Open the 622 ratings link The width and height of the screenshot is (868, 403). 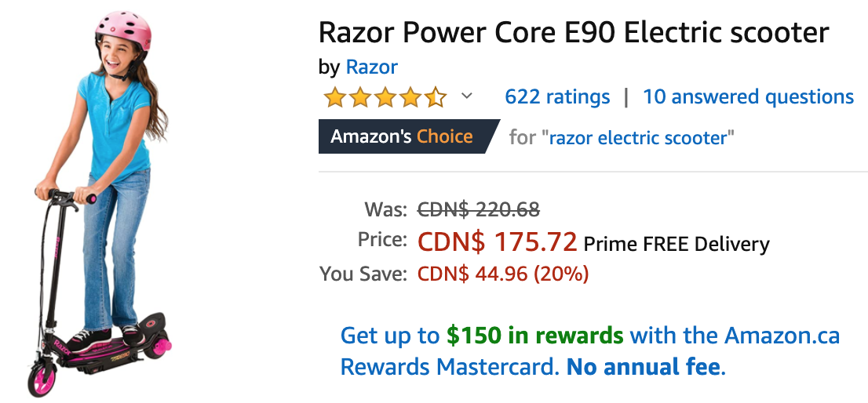click(557, 97)
